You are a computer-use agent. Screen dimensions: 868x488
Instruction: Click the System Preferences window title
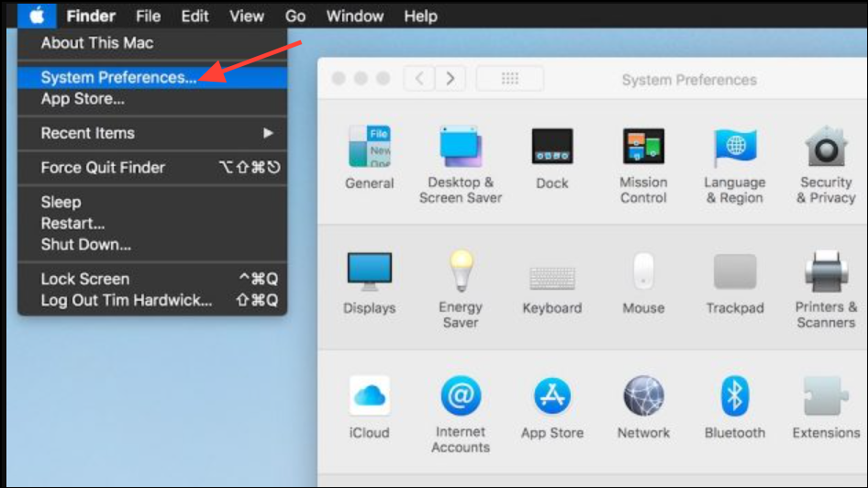[x=689, y=80]
